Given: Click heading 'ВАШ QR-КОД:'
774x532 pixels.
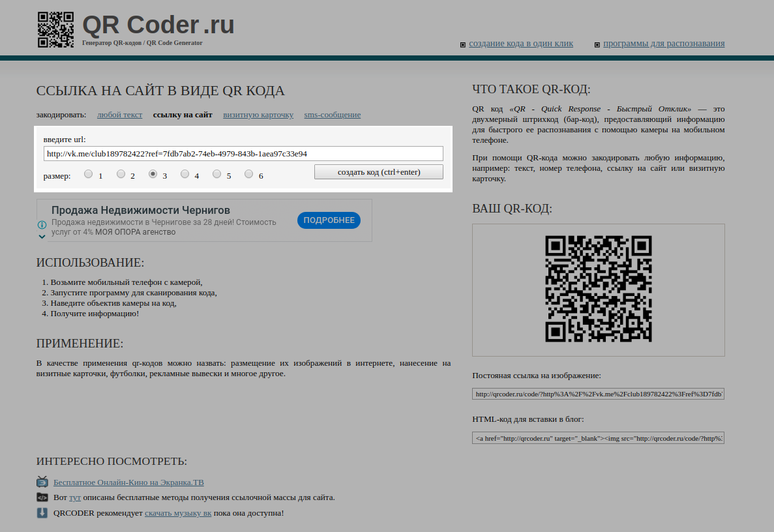Looking at the screenshot, I should 512,209.
